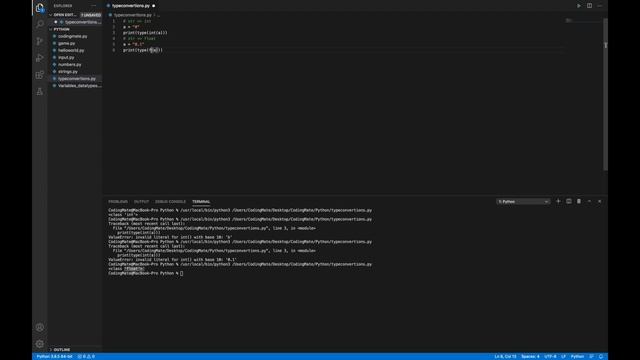Click the 'float' class output in terminal
The image size is (640, 360).
click(134, 269)
